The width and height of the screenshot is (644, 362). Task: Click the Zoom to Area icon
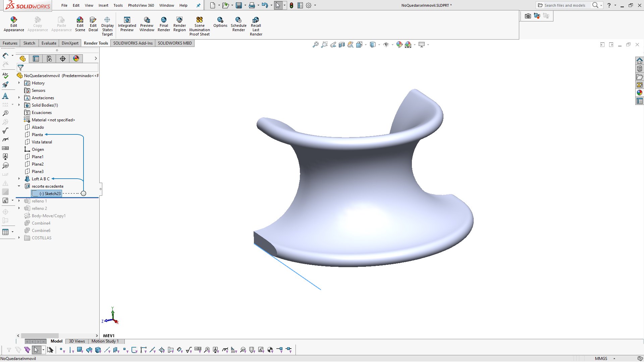[x=324, y=45]
